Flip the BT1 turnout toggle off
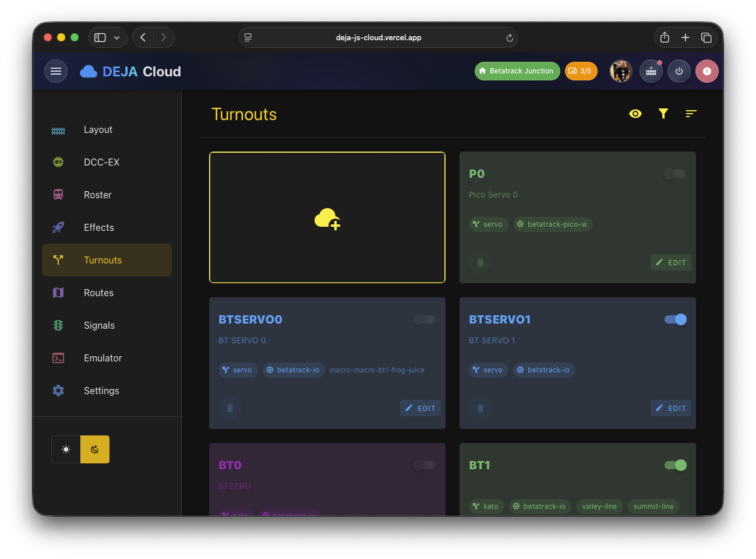756x559 pixels. coord(675,465)
